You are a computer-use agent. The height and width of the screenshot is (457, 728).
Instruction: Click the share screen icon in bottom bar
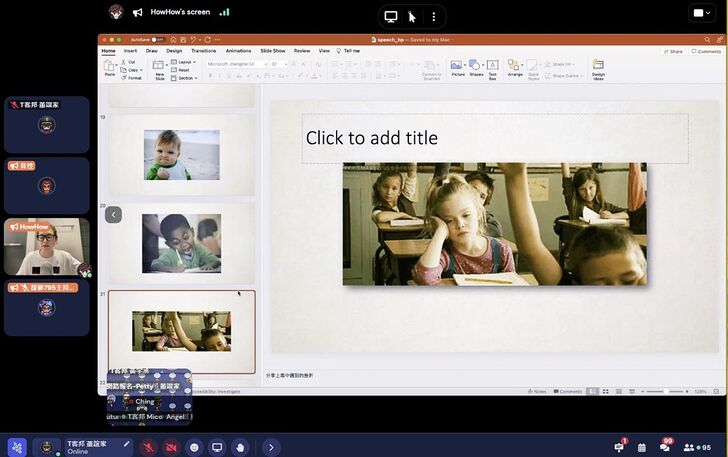[217, 447]
